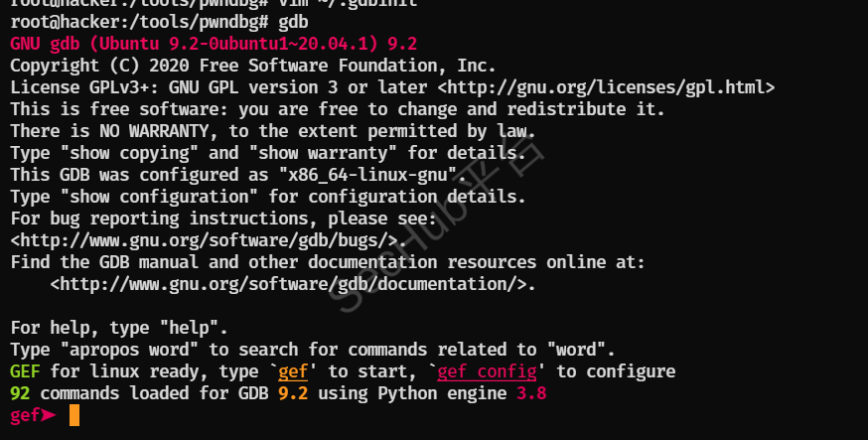Click the quoted "show configuration" text
The width and height of the screenshot is (868, 440).
pyautogui.click(x=159, y=197)
